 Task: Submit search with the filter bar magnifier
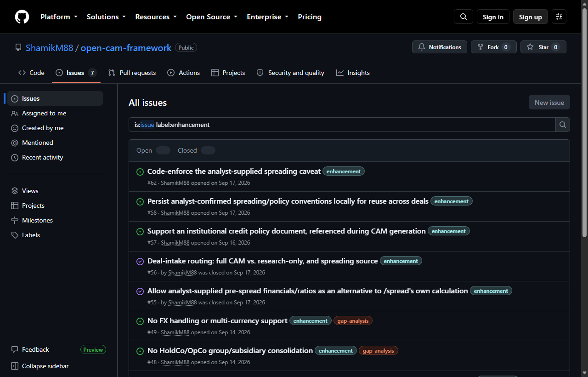tap(563, 125)
